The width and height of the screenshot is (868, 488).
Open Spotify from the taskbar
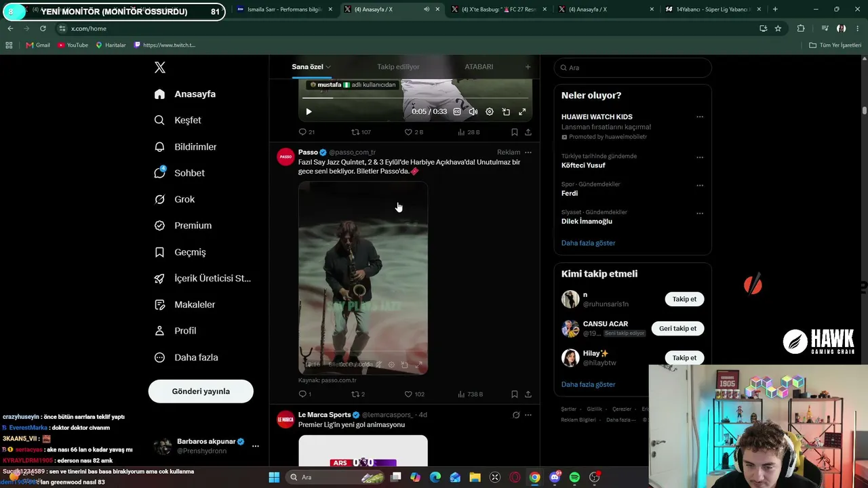point(574,477)
